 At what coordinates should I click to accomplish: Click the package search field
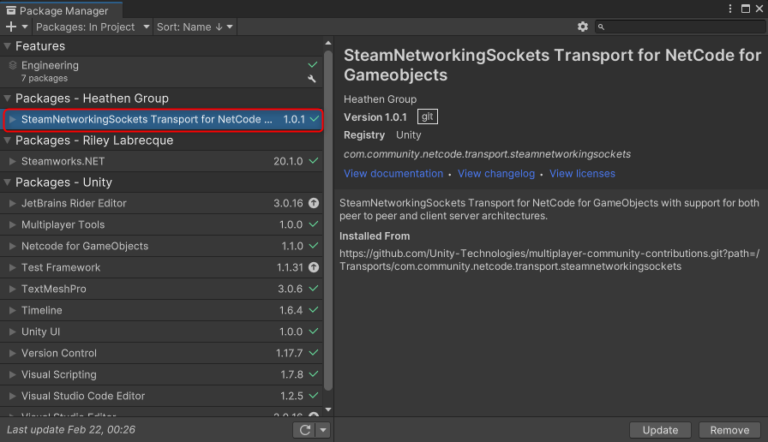coord(680,27)
